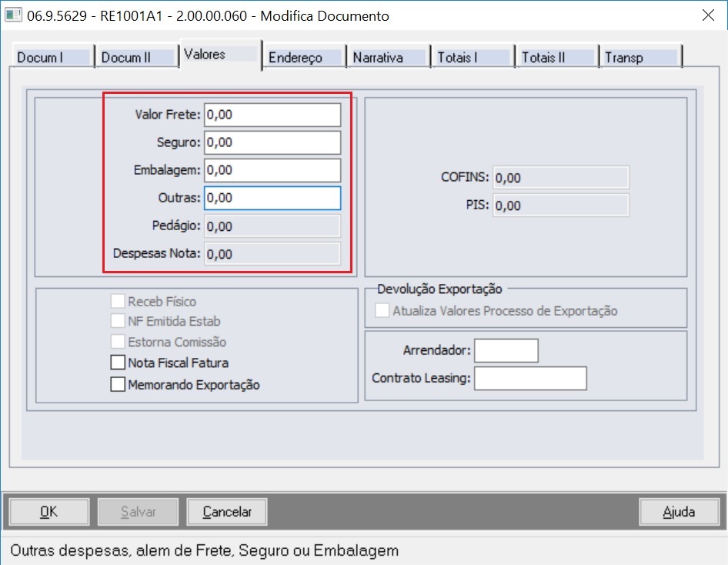The width and height of the screenshot is (728, 565).
Task: Click the 'Pedágio:' label
Action: coord(176,226)
